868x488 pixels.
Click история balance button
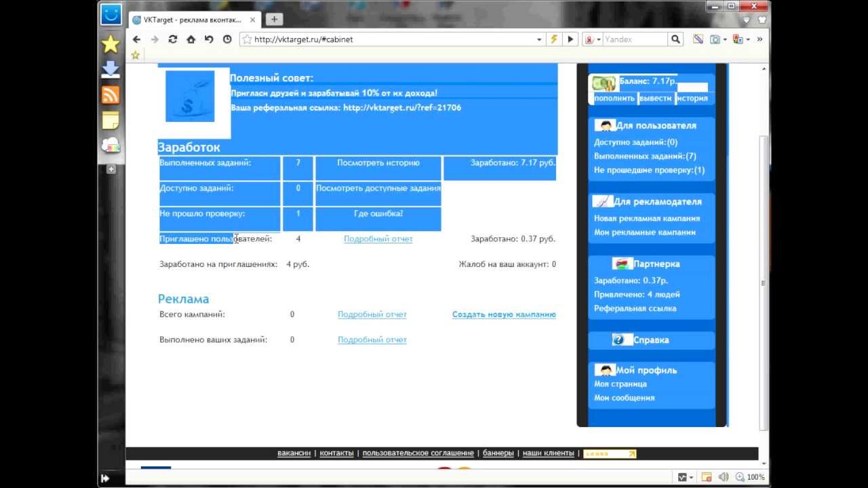tap(692, 98)
